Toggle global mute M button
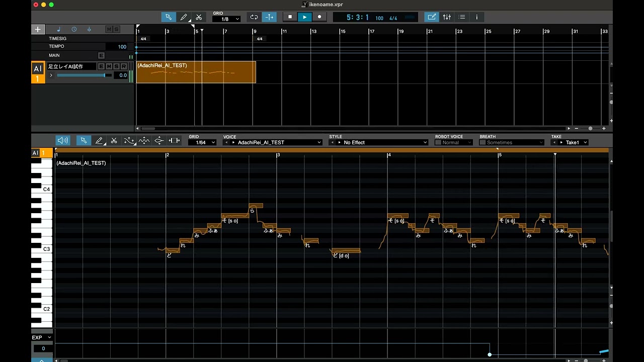This screenshot has height=362, width=644. pos(109,30)
